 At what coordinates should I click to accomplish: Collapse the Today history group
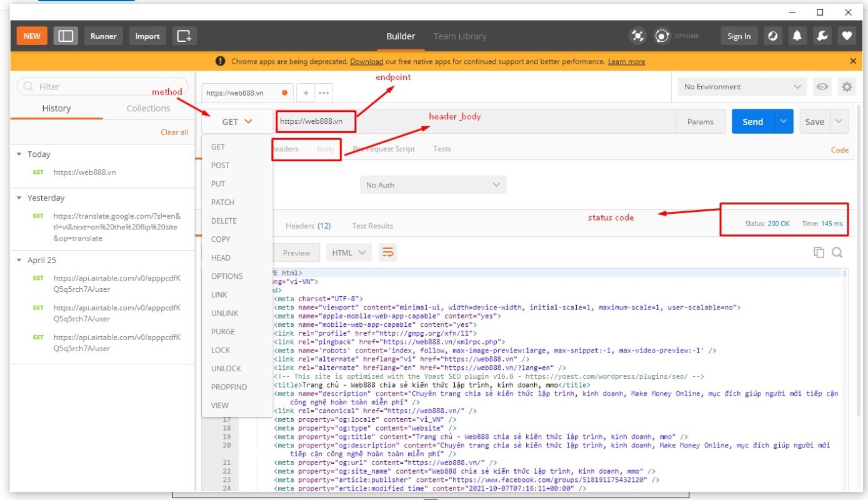[x=19, y=154]
